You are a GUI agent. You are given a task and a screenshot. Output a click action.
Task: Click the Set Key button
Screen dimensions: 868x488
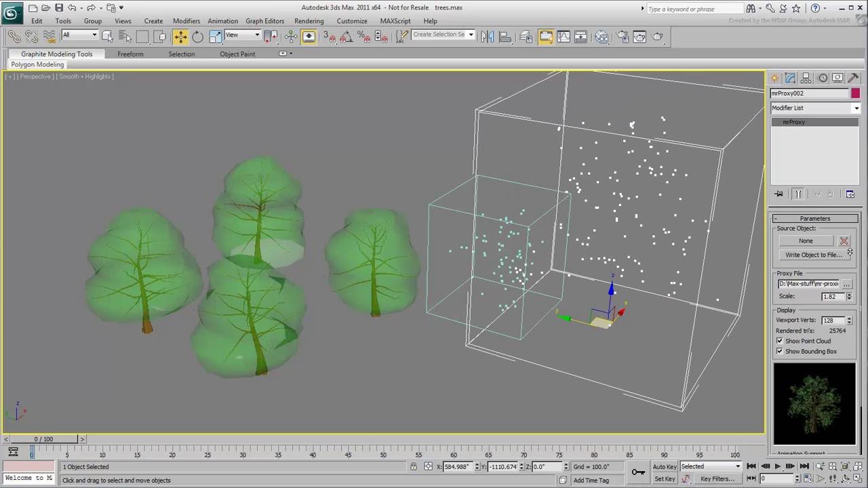point(665,479)
